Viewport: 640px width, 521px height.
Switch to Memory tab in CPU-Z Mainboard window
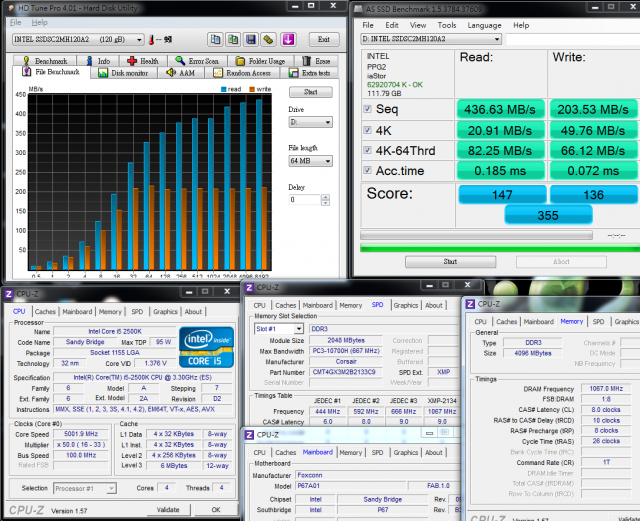pyautogui.click(x=351, y=452)
